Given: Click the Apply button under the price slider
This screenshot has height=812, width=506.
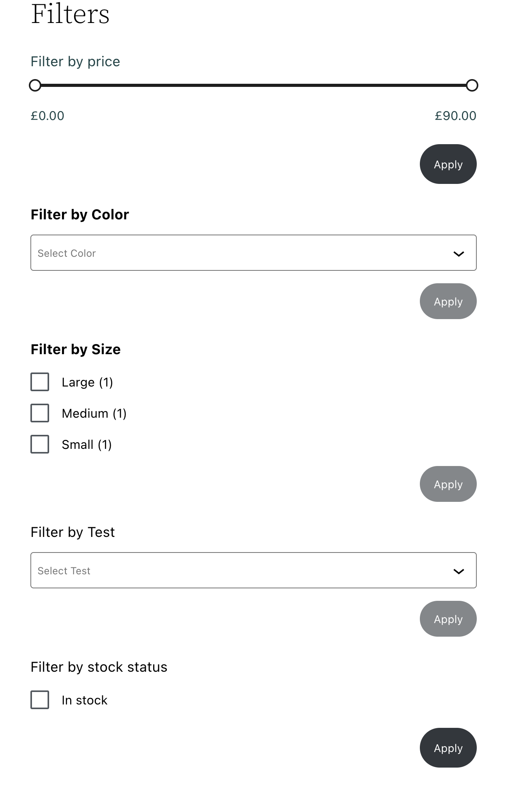Looking at the screenshot, I should pyautogui.click(x=448, y=164).
